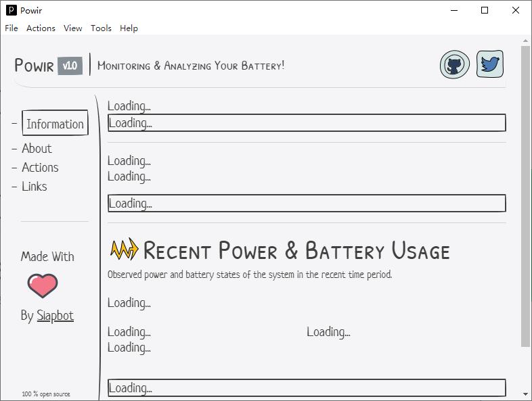
Task: Open the Slapbot author link
Action: tap(55, 316)
